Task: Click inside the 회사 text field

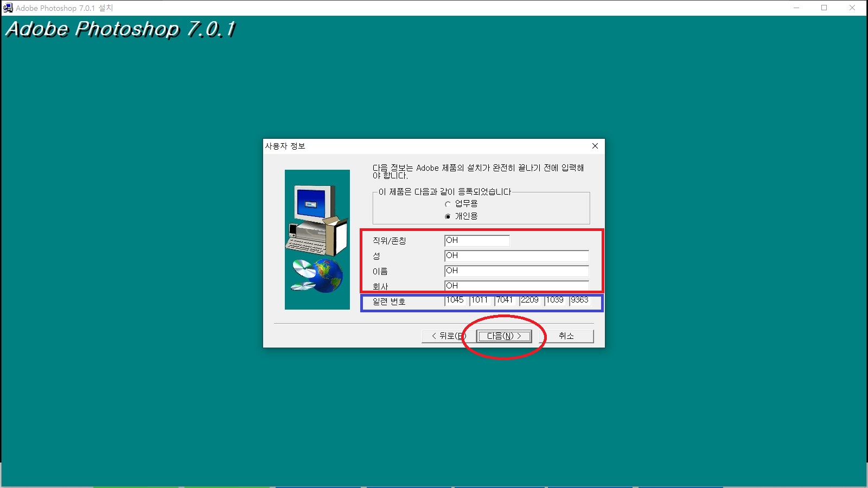Action: pos(515,286)
